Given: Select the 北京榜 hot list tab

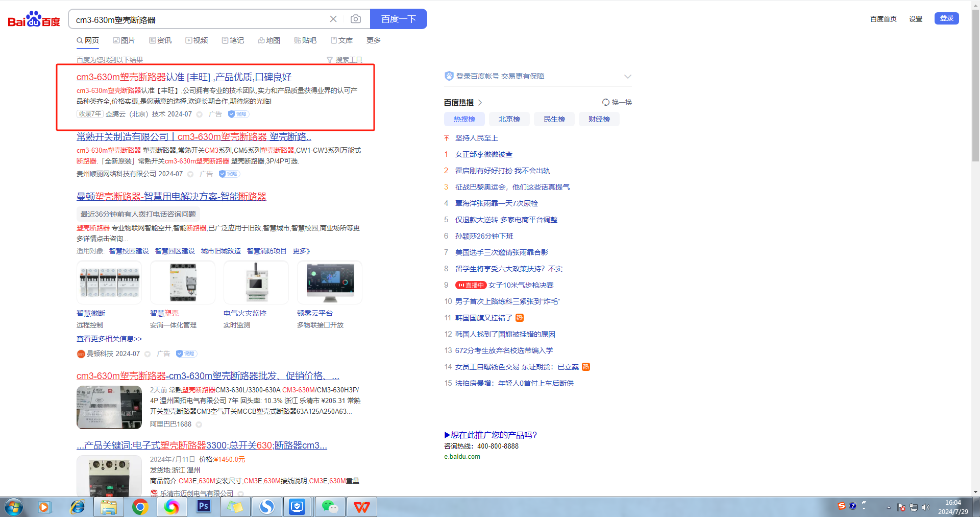Looking at the screenshot, I should (509, 119).
